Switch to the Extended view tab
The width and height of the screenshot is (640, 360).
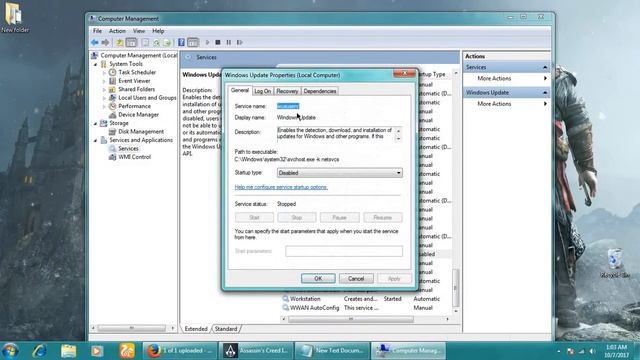[x=196, y=329]
